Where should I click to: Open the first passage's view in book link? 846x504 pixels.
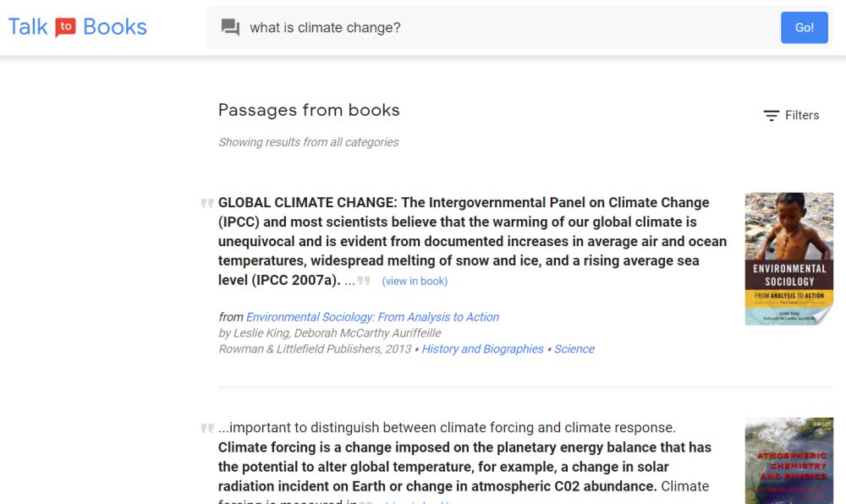415,282
